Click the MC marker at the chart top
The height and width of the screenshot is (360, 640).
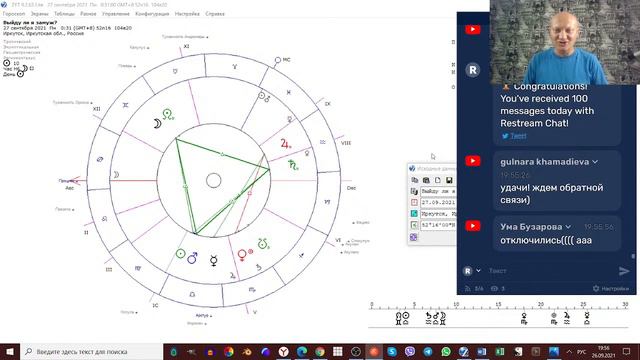tap(282, 60)
